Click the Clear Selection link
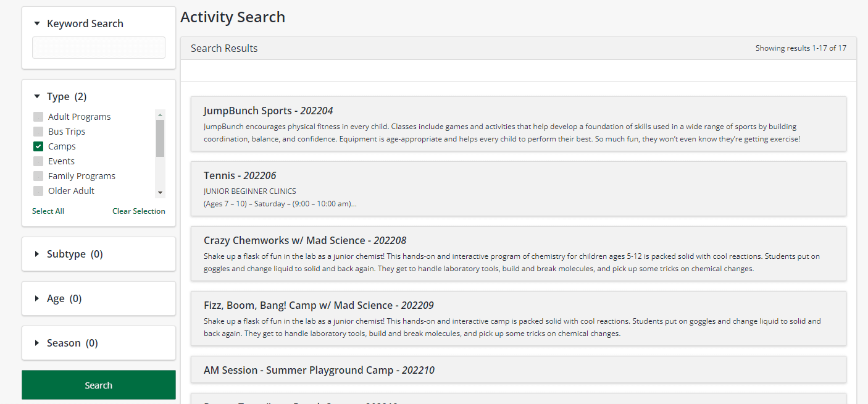Screen dimensions: 868x404 tap(139, 211)
